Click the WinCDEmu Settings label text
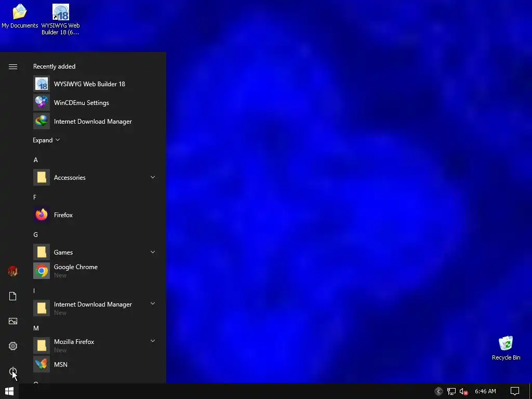Screen dimensions: 532x399 [82, 102]
